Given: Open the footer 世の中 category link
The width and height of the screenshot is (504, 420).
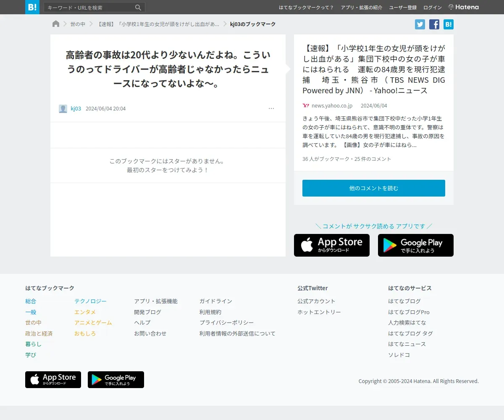Looking at the screenshot, I should (x=33, y=323).
